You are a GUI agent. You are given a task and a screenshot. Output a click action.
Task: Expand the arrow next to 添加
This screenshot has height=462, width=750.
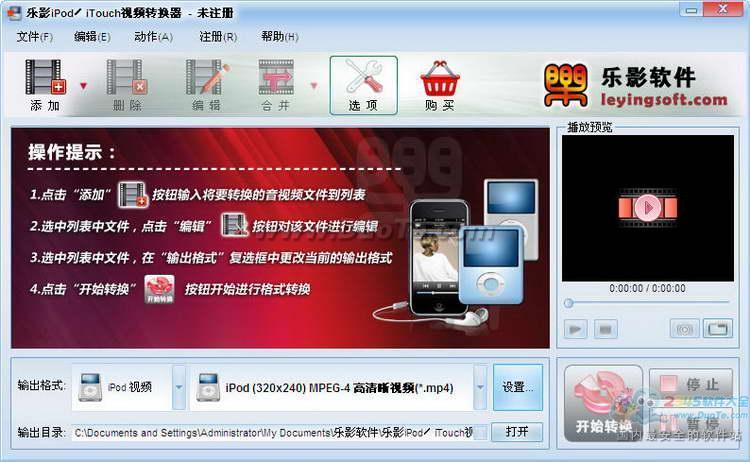coord(83,86)
